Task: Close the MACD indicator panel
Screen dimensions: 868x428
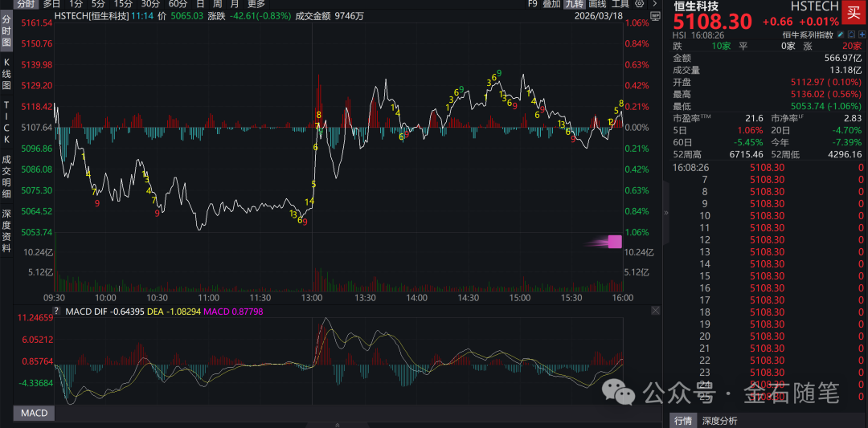Action: click(x=656, y=312)
